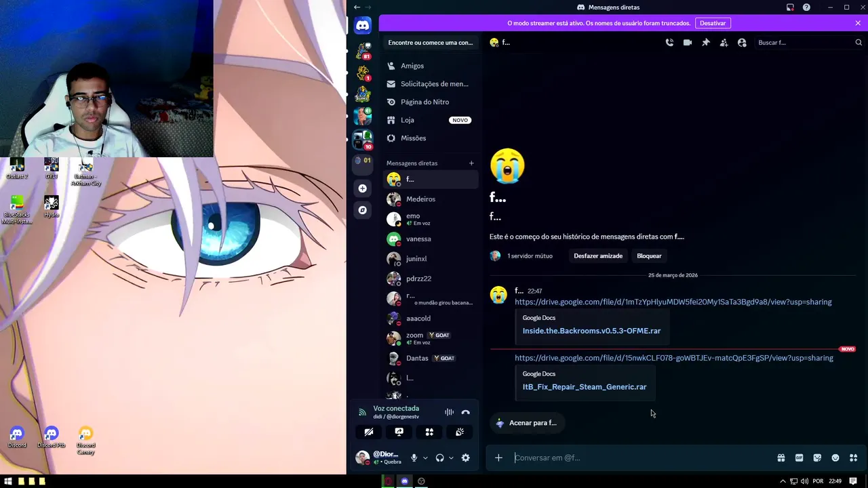Add friends to the DM
868x488 pixels.
point(724,43)
